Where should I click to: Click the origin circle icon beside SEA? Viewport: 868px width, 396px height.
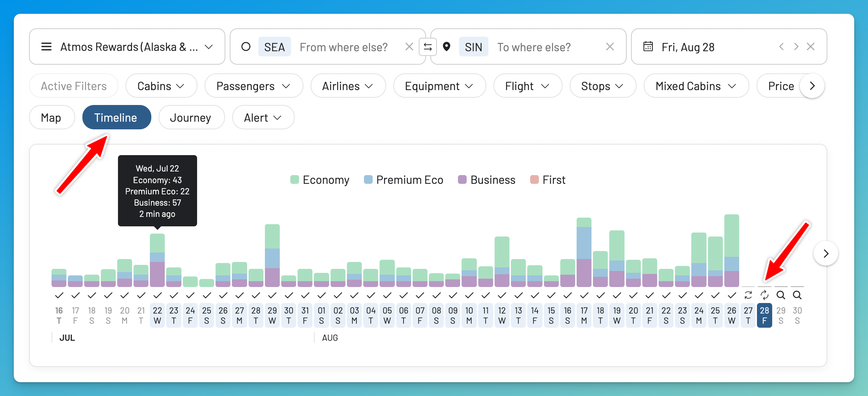[246, 47]
